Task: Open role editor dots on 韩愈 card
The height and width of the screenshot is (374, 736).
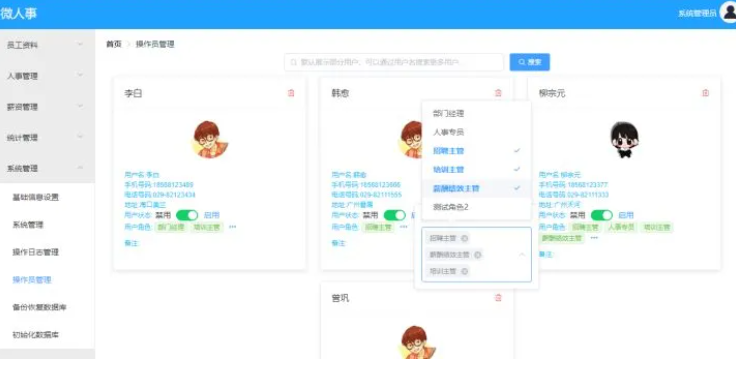Action: point(404,227)
